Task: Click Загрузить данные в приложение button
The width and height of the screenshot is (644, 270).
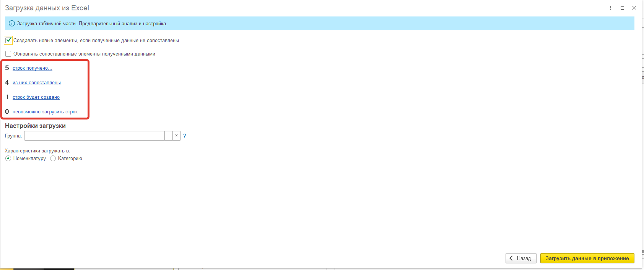Action: 587,258
